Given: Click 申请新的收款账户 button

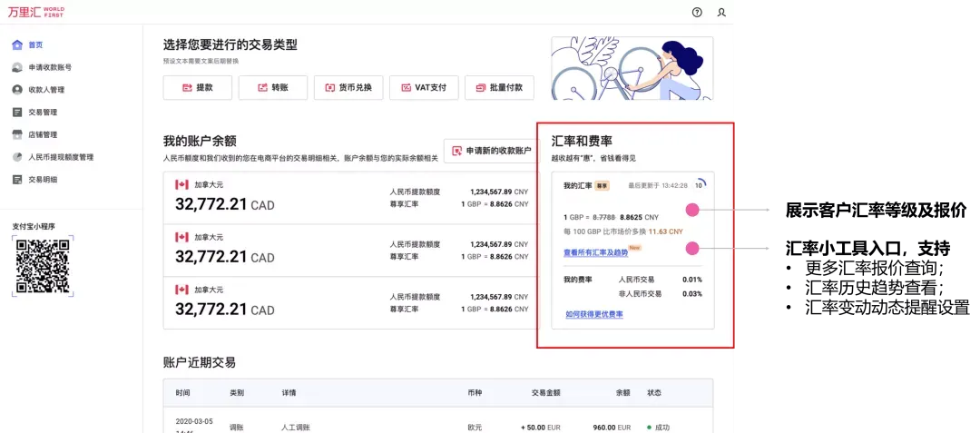Looking at the screenshot, I should [491, 152].
